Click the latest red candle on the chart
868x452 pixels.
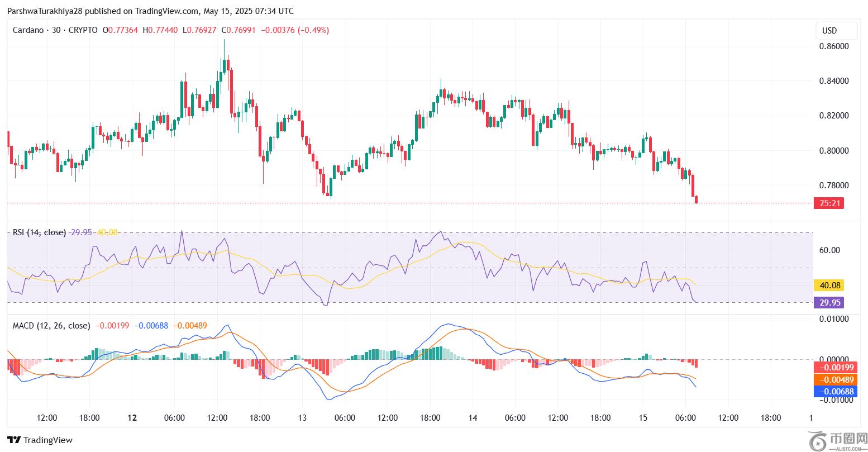click(696, 199)
